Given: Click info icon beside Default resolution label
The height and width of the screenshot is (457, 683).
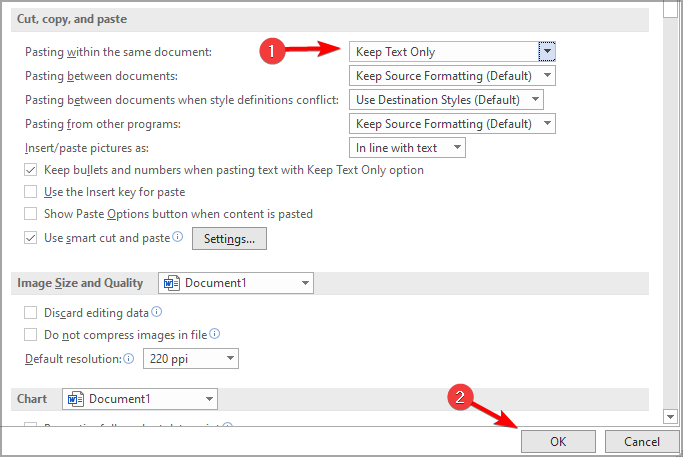Looking at the screenshot, I should 128,358.
